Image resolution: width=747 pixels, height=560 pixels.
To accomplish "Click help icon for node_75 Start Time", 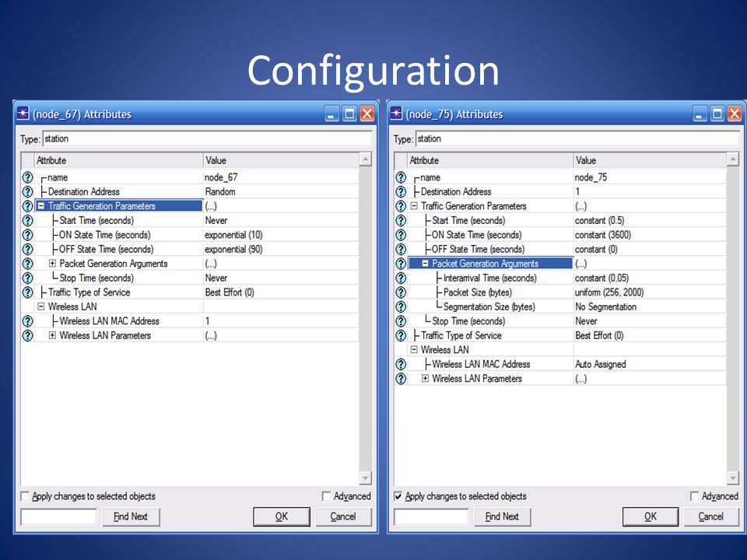I will pyautogui.click(x=402, y=220).
